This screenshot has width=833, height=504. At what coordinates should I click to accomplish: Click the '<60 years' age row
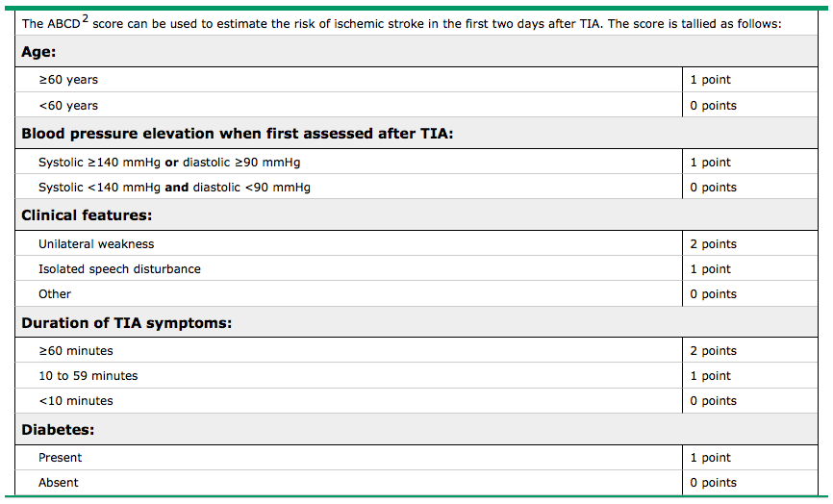(68, 105)
